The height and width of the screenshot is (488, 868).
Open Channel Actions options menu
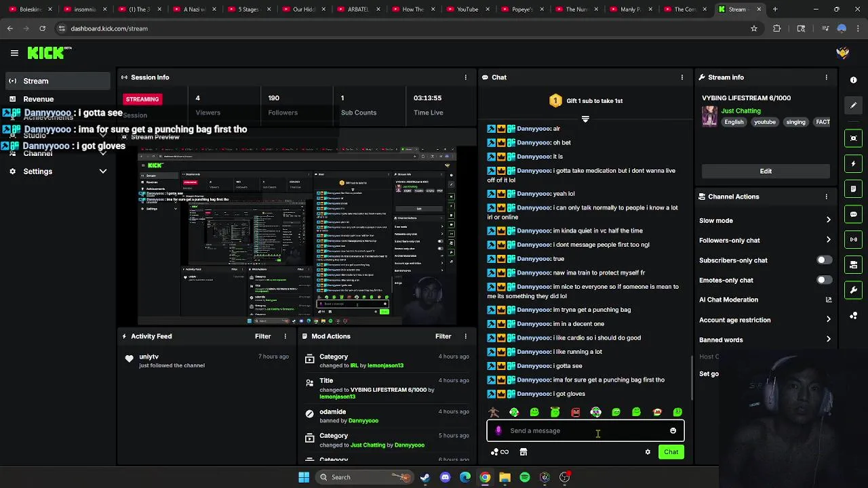coord(826,197)
